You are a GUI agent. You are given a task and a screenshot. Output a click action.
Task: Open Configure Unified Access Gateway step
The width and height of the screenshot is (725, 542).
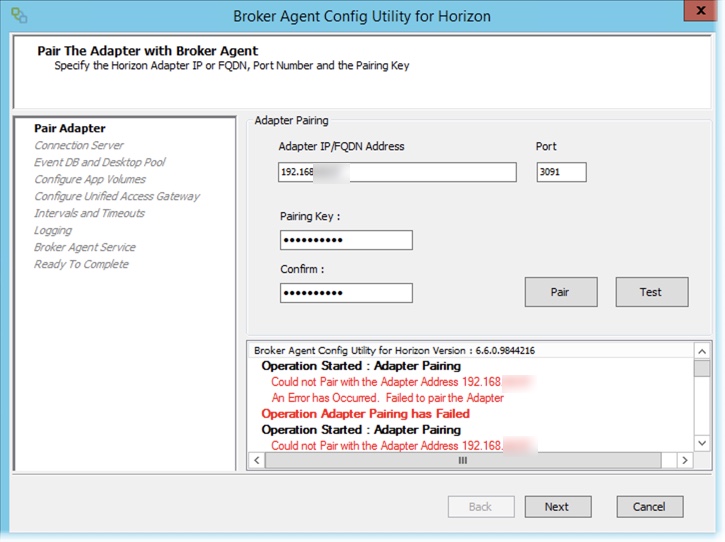[x=117, y=196]
